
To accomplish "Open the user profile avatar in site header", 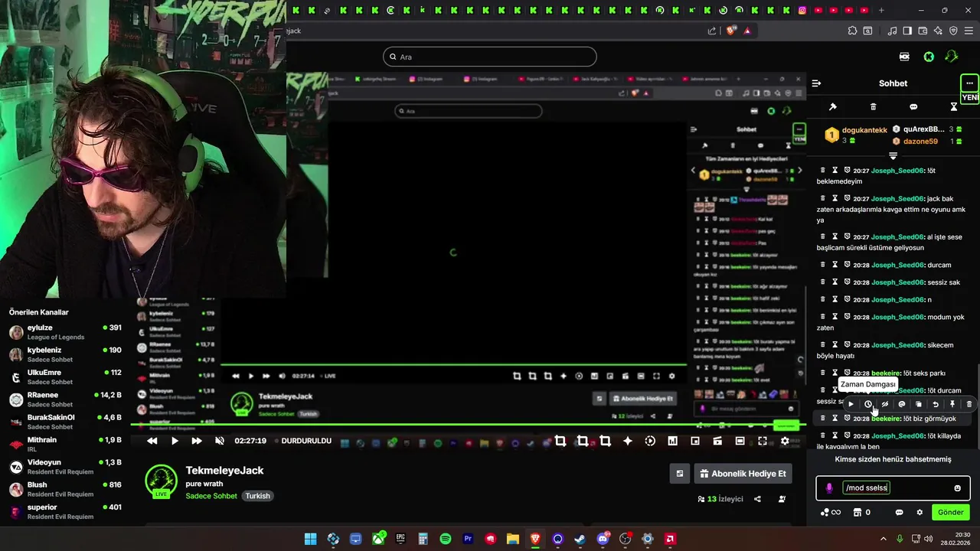I will [x=952, y=57].
